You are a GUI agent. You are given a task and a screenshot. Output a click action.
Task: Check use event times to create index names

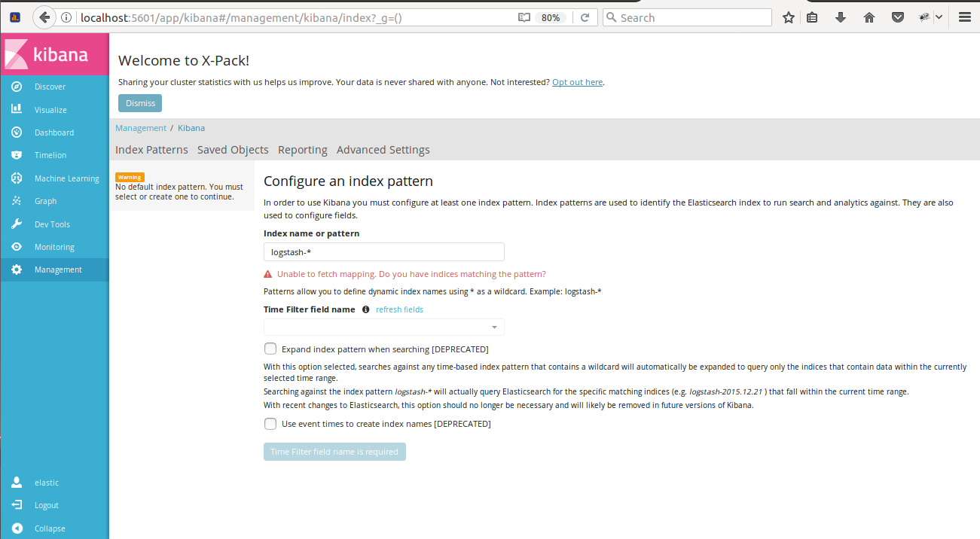click(x=270, y=423)
